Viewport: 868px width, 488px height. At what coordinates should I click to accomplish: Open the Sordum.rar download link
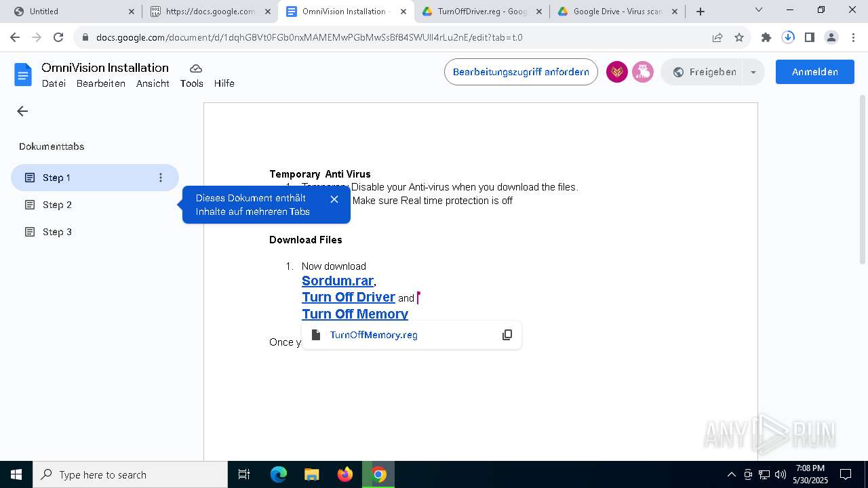point(338,281)
